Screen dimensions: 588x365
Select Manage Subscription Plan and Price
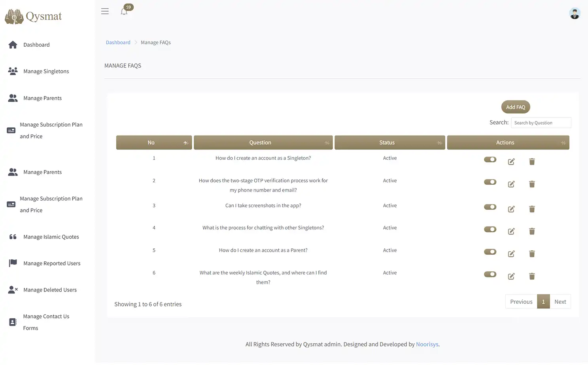click(51, 130)
